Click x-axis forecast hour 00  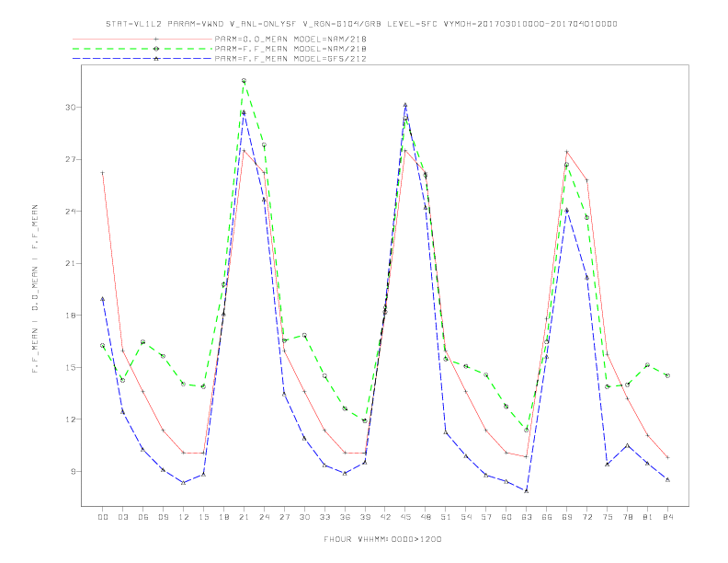click(x=103, y=517)
